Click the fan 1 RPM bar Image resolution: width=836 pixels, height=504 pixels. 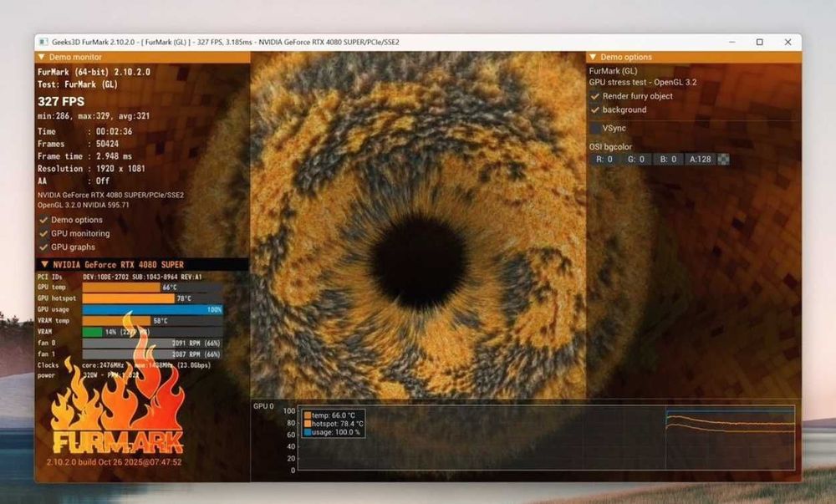(152, 354)
